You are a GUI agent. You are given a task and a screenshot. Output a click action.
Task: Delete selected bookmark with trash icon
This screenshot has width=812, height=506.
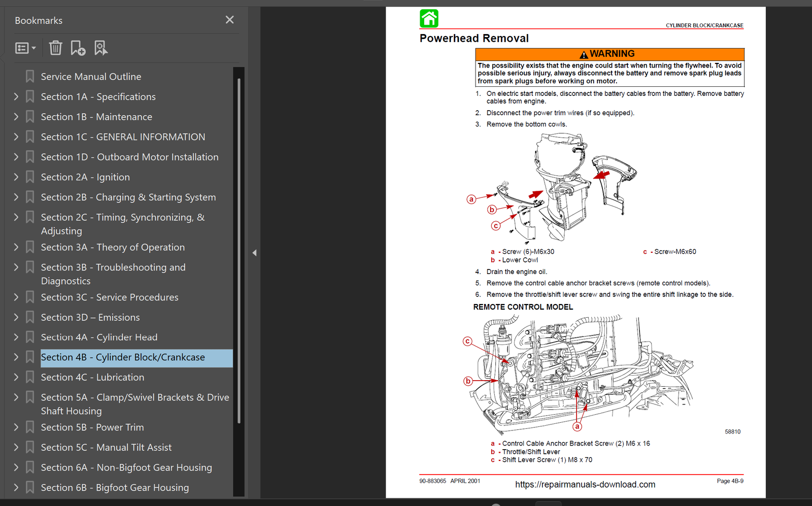coord(55,48)
